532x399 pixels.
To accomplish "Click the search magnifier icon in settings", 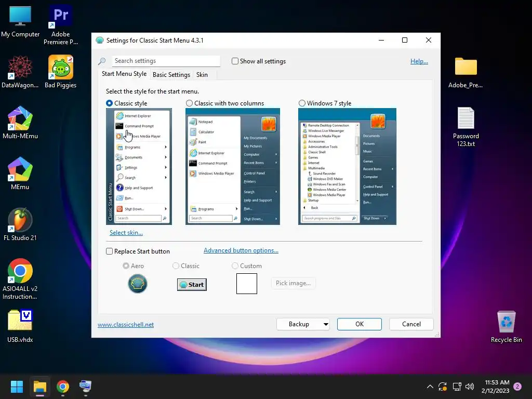I will pos(102,61).
